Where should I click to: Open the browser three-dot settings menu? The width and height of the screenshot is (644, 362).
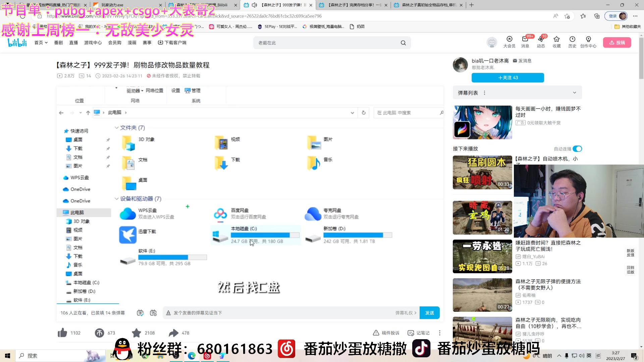click(635, 16)
